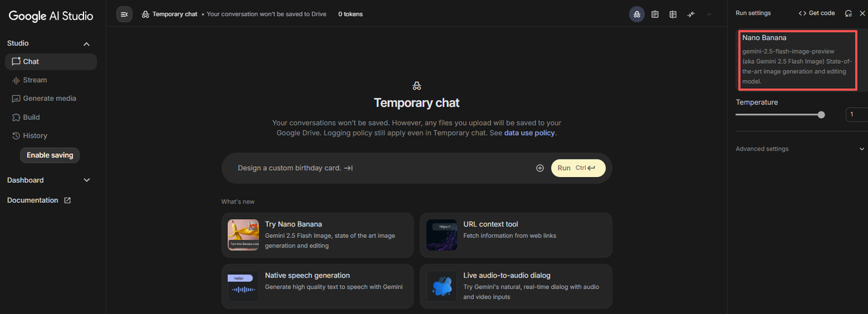Viewport: 868px width, 314px height.
Task: Click the Enable saving button
Action: 50,155
